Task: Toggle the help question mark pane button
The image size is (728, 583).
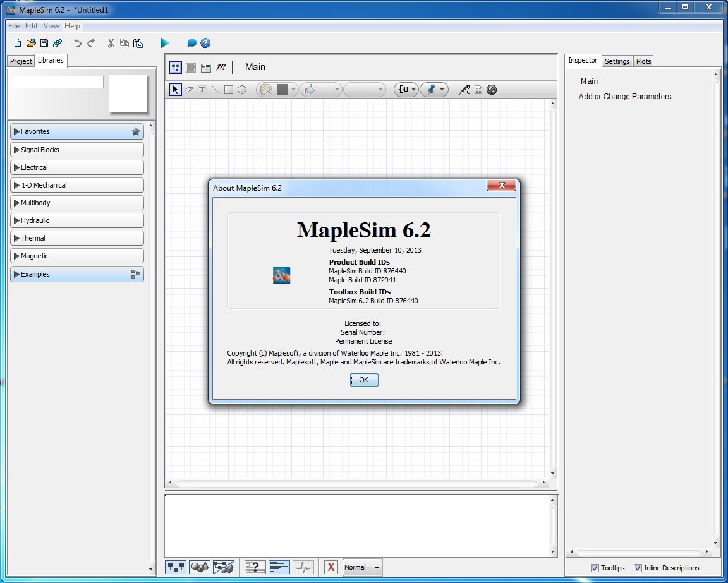Action: [255, 567]
